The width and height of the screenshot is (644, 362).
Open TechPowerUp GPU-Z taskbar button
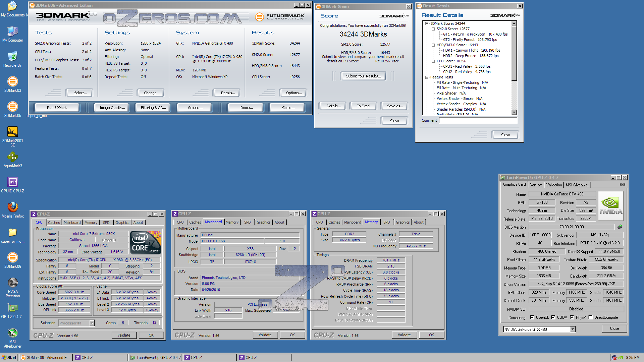coord(155,358)
